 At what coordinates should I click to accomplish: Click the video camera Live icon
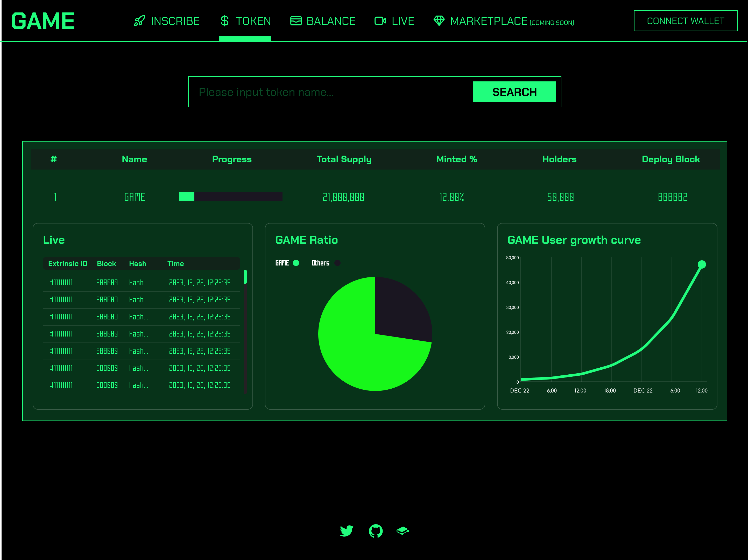coord(380,21)
